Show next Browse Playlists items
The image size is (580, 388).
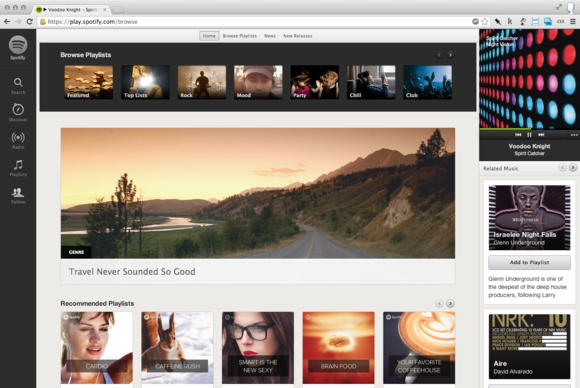coord(450,55)
